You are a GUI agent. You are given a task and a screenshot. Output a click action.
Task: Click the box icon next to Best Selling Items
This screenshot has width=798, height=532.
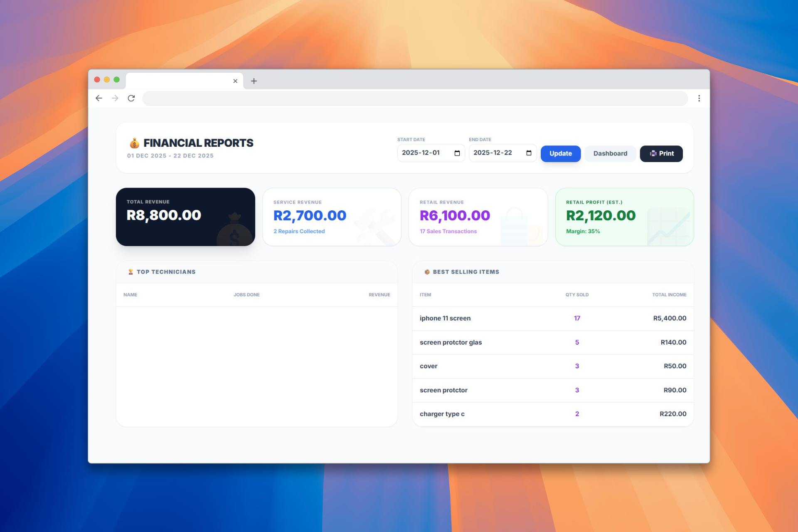[x=427, y=272]
